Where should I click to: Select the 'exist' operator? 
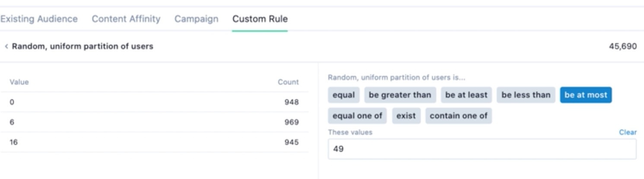(x=406, y=116)
